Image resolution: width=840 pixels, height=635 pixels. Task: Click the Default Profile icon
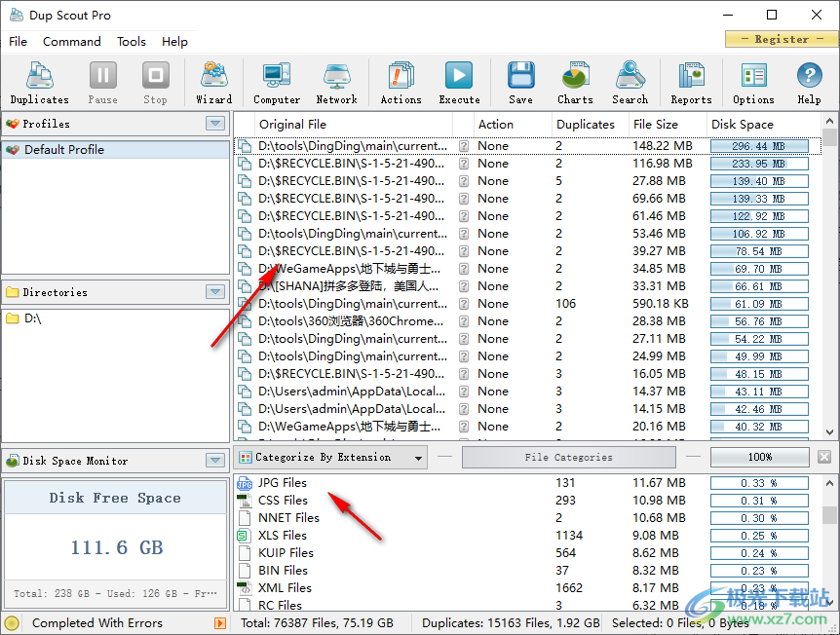(13, 150)
